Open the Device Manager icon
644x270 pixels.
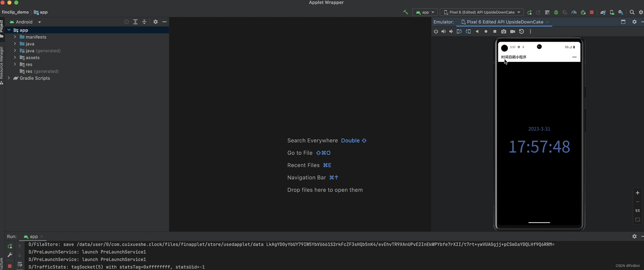click(x=612, y=12)
